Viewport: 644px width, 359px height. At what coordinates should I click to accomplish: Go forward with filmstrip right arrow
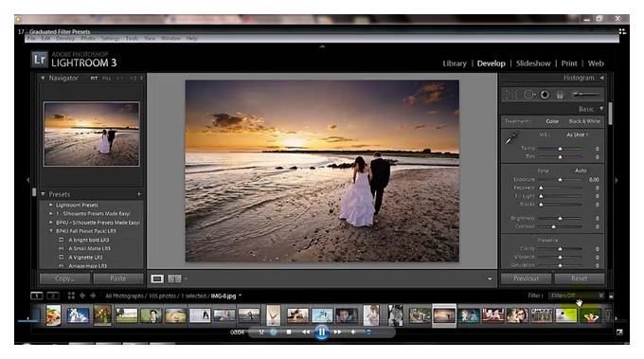coord(93,296)
